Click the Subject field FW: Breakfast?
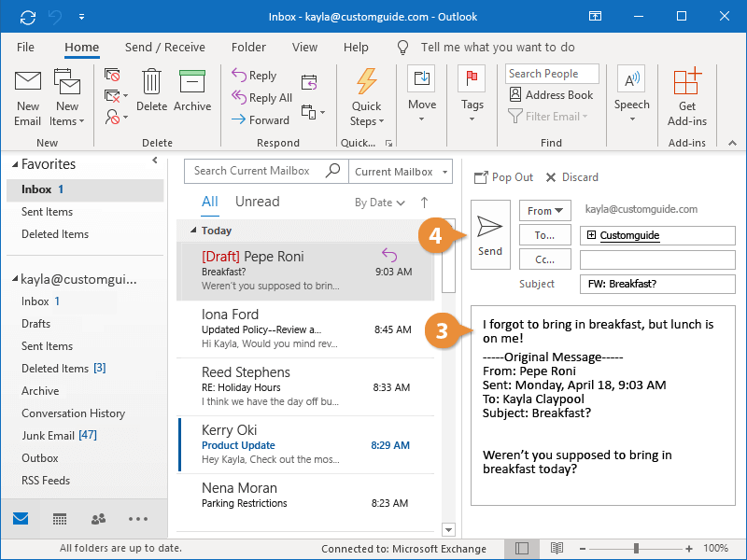This screenshot has height=560, width=747. (x=657, y=285)
